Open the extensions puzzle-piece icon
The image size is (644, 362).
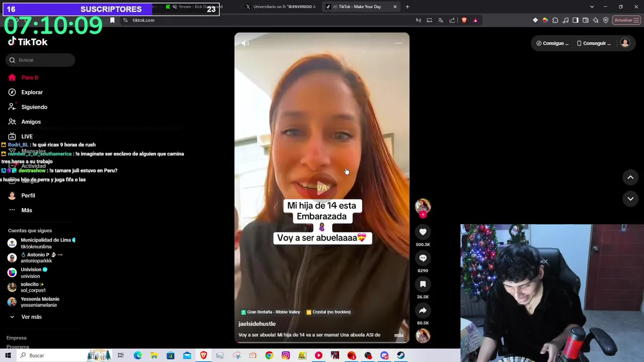(x=555, y=20)
